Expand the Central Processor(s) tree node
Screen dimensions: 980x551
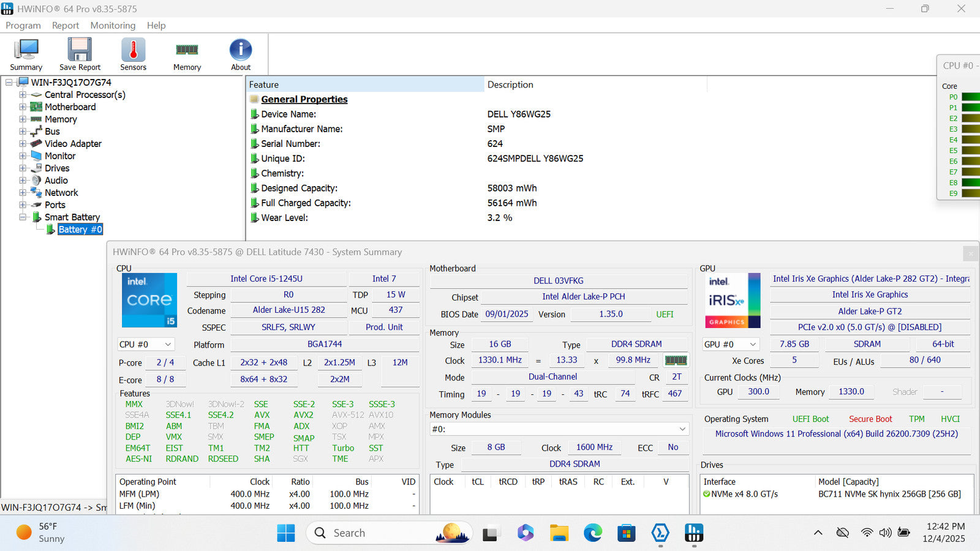click(23, 95)
